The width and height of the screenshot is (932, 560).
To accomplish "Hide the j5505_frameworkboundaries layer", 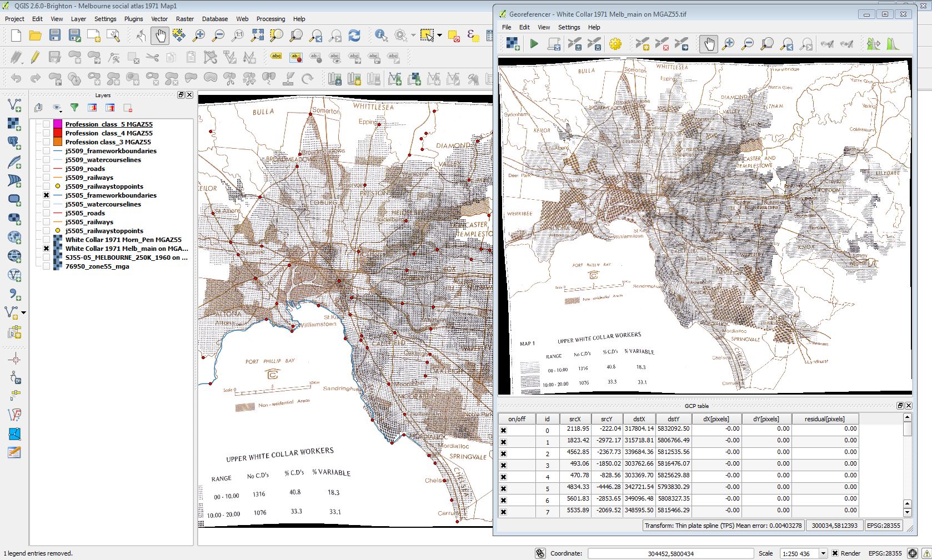I will [x=47, y=195].
